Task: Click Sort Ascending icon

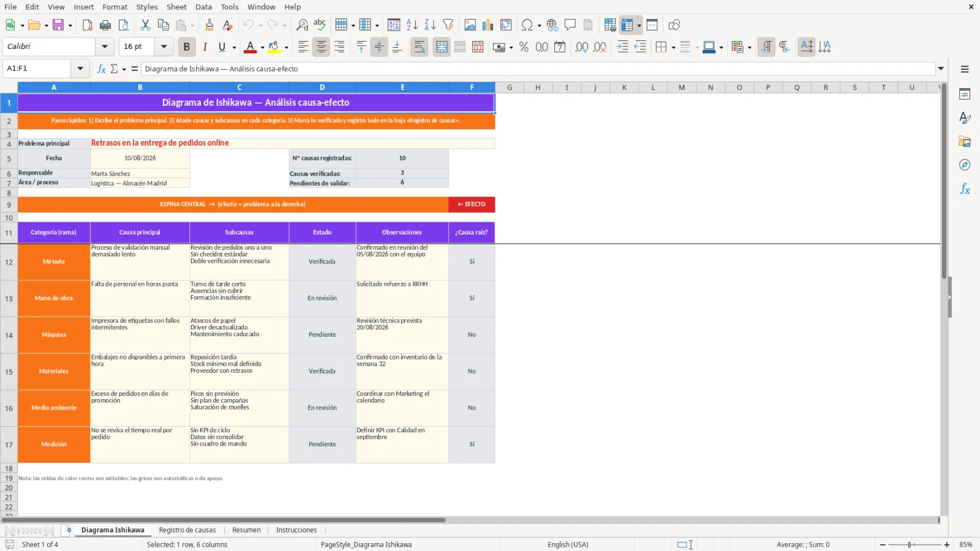Action: [412, 25]
